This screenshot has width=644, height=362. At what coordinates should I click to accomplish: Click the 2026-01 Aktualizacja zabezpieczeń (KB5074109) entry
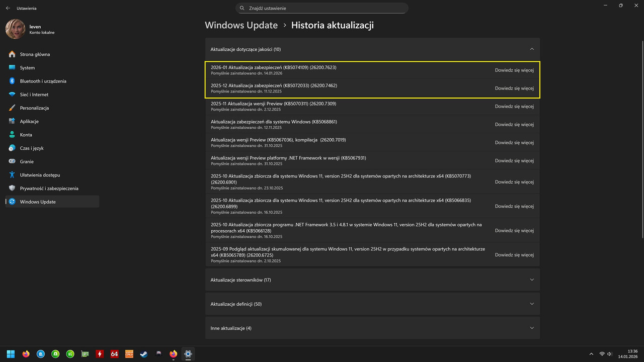coord(372,70)
